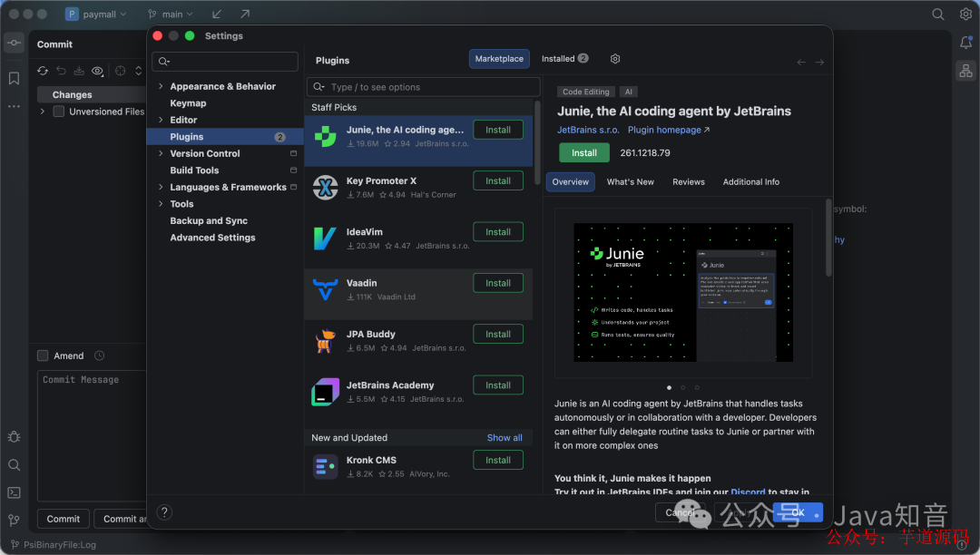Click the IdeaVim plugin icon

(x=325, y=239)
